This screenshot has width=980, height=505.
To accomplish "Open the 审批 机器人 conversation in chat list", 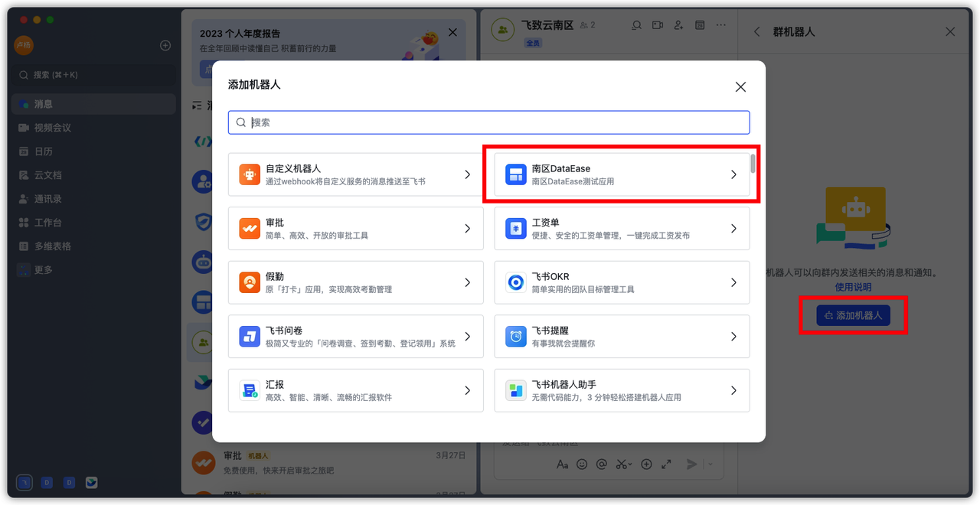I will point(329,462).
